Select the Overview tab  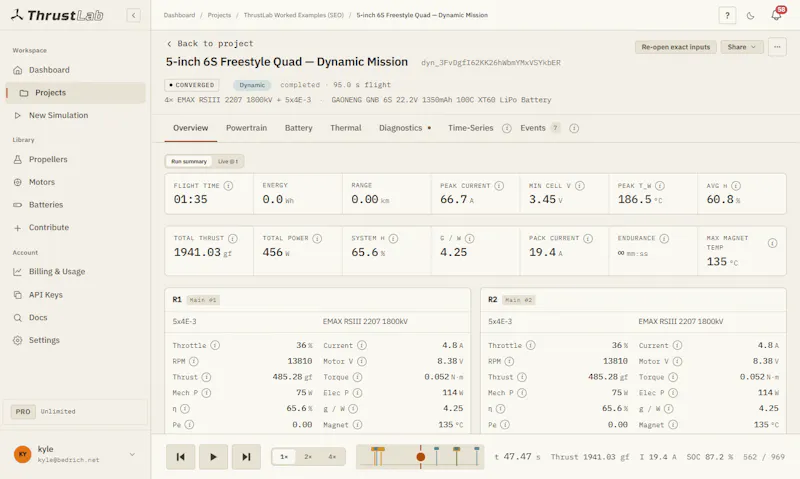(190, 128)
